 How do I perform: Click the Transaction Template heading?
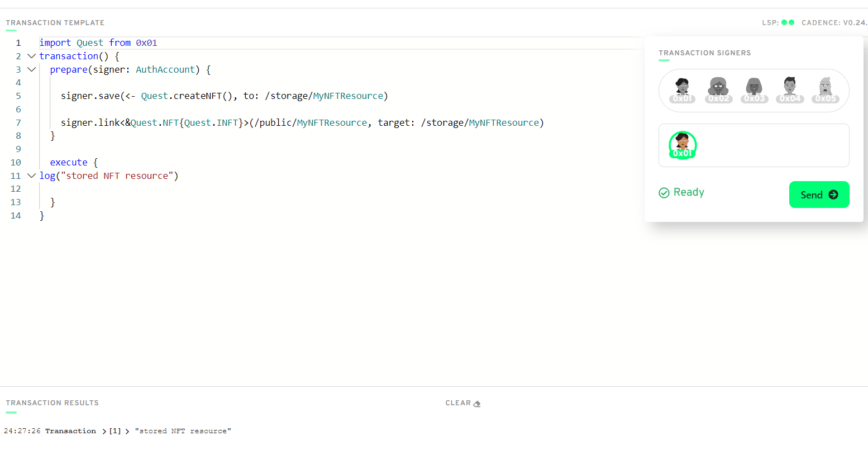(55, 23)
